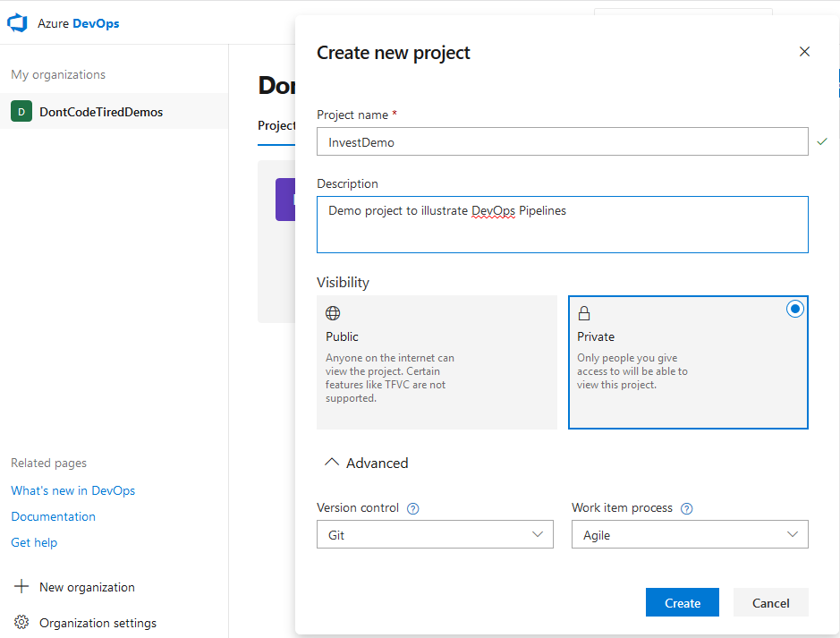Switch to the Projects tab
Viewport: 840px width, 638px height.
pos(275,125)
